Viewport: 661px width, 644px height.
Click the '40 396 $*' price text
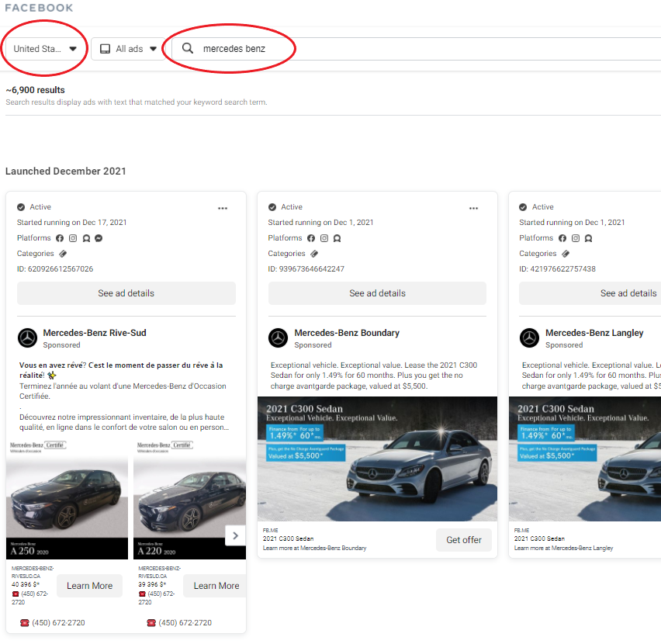coord(26,584)
